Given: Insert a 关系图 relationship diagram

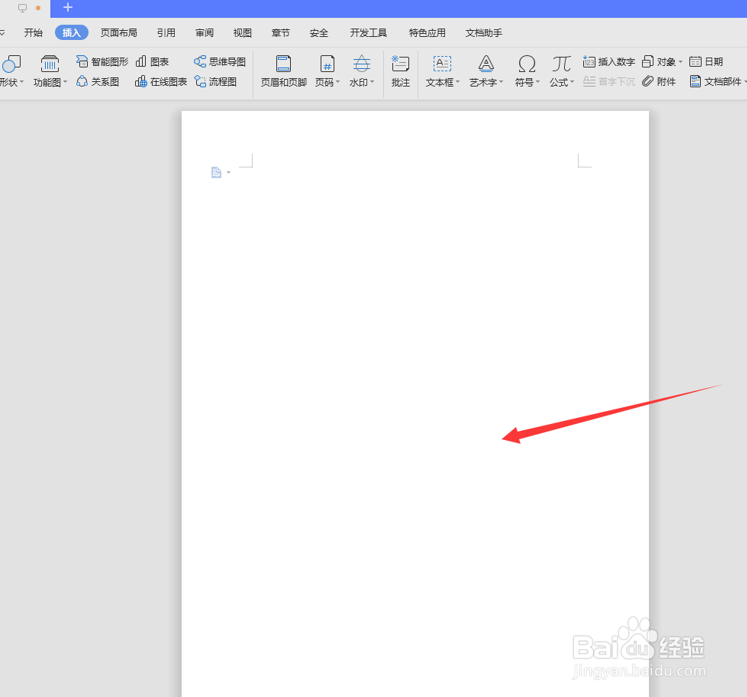Looking at the screenshot, I should point(98,81).
